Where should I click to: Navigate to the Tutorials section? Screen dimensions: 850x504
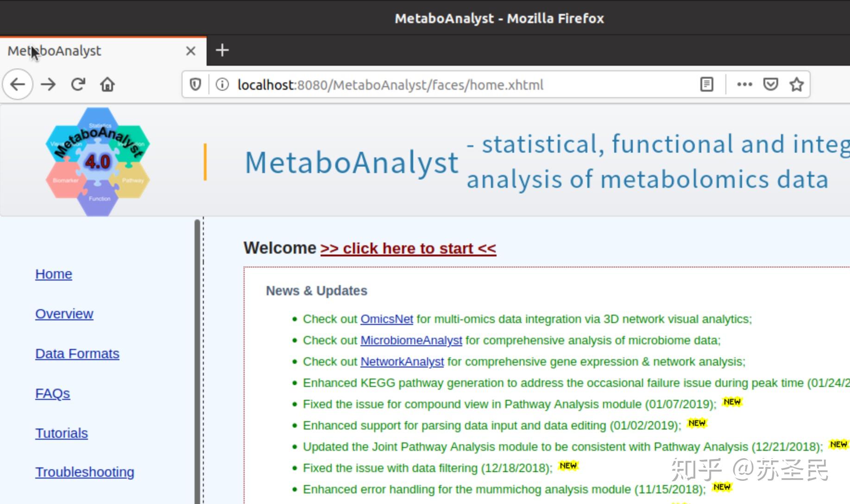click(61, 433)
